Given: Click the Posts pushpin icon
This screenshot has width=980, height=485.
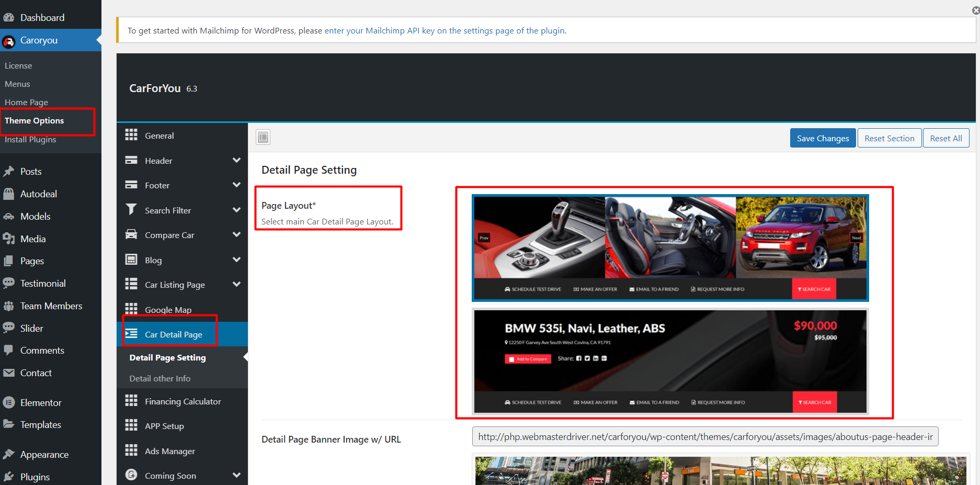Looking at the screenshot, I should coord(8,171).
